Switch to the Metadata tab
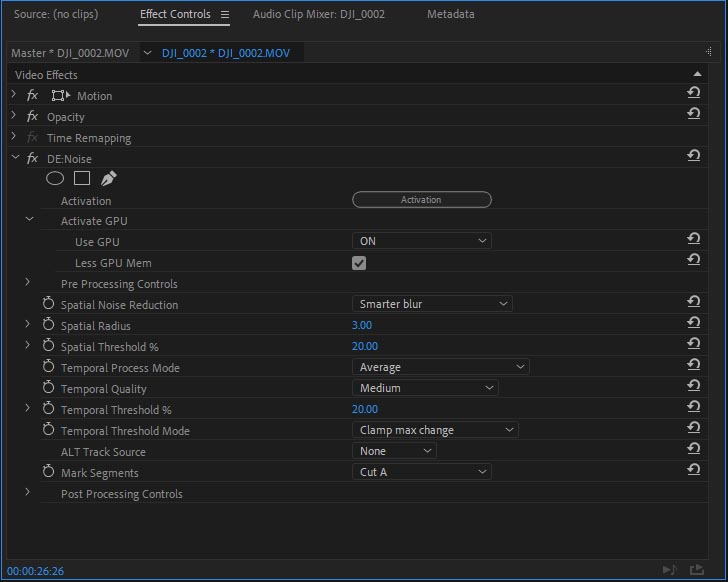This screenshot has width=728, height=582. point(450,15)
